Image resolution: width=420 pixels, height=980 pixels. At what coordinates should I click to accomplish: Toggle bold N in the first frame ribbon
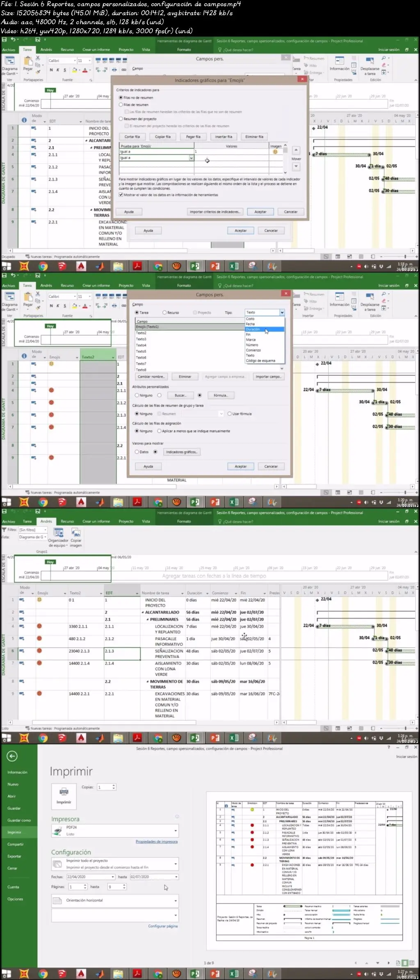coord(51,70)
